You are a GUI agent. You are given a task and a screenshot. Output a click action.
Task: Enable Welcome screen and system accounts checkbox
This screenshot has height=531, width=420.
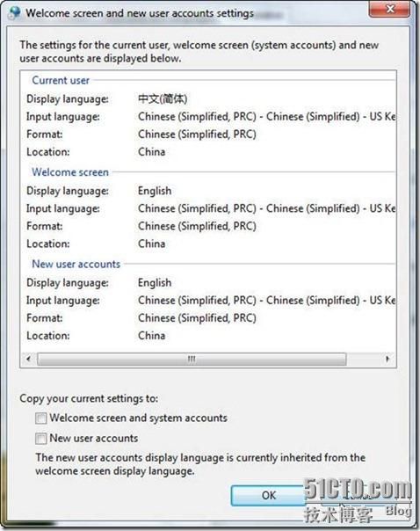[41, 418]
